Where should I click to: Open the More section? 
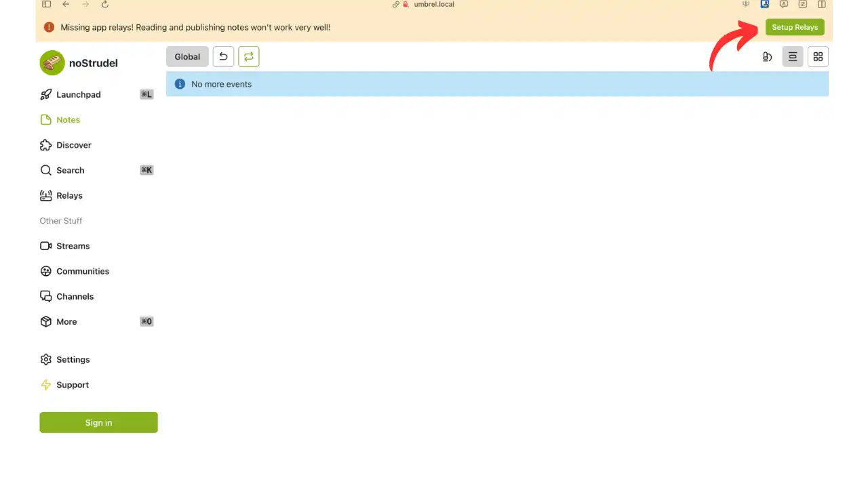(x=66, y=321)
